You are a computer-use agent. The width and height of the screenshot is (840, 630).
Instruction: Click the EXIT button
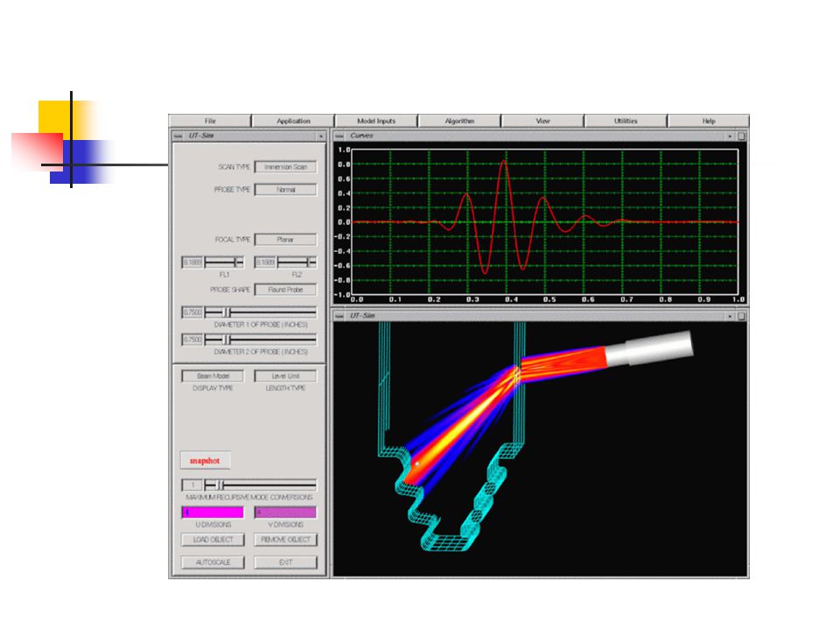point(285,563)
